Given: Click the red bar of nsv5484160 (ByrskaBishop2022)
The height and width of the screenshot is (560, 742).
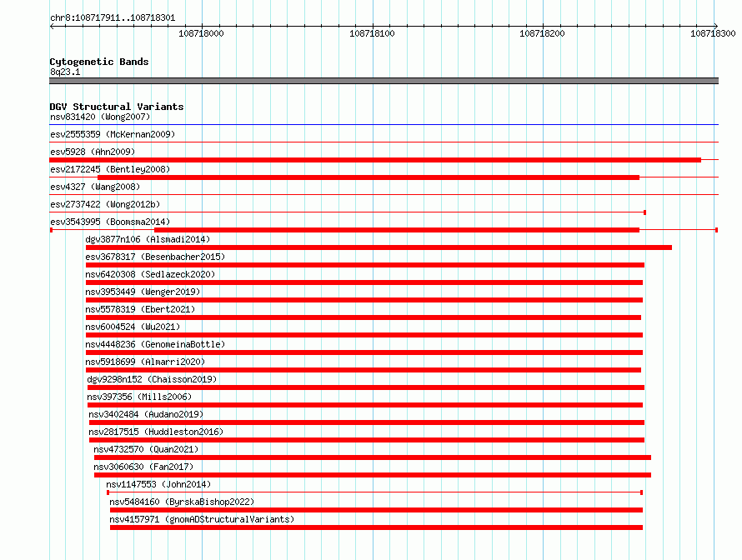Looking at the screenshot, I should [x=376, y=510].
